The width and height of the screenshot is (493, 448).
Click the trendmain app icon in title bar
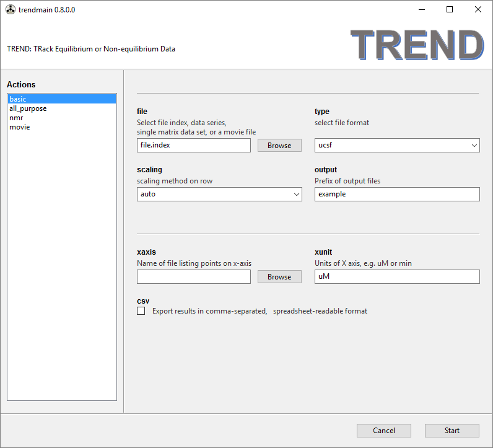coord(9,10)
